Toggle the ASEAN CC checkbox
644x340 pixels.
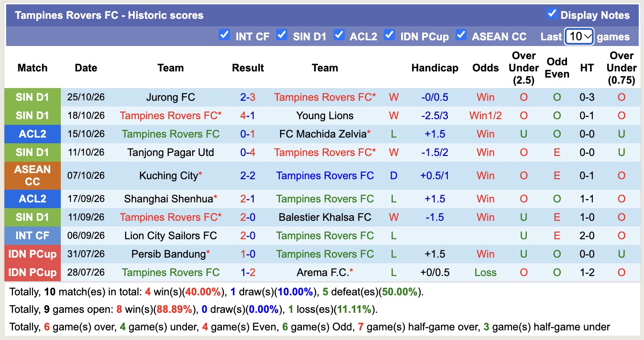pos(461,35)
